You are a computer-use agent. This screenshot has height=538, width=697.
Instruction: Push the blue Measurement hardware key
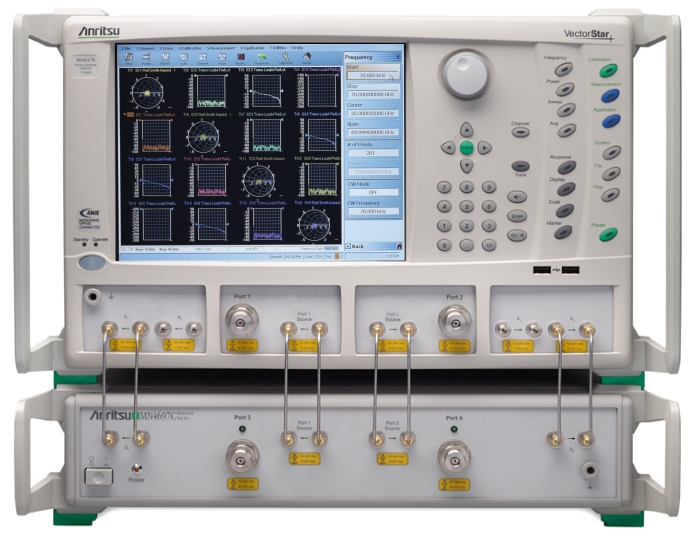pyautogui.click(x=610, y=95)
